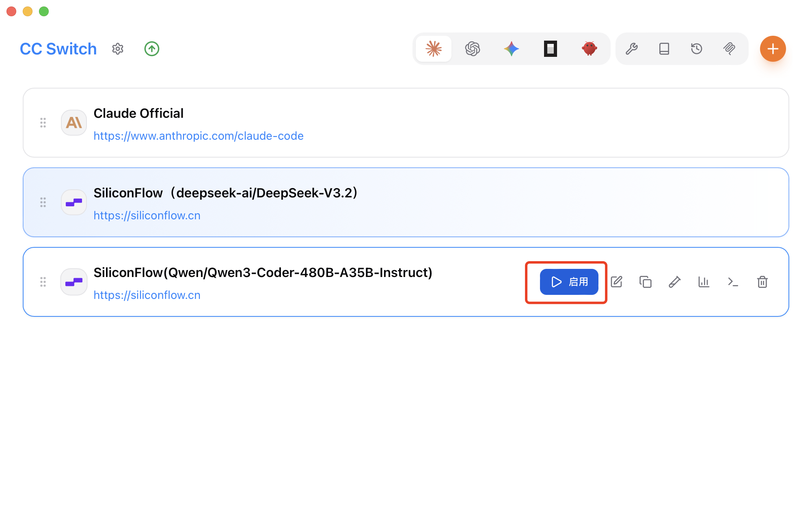Select the SiliconFlow DeepSeek-V3.2 provider name
Image resolution: width=812 pixels, height=528 pixels.
pyautogui.click(x=226, y=193)
